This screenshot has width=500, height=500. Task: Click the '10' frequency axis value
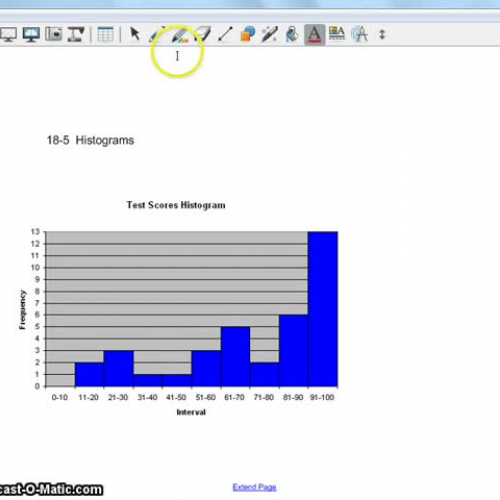[35, 268]
